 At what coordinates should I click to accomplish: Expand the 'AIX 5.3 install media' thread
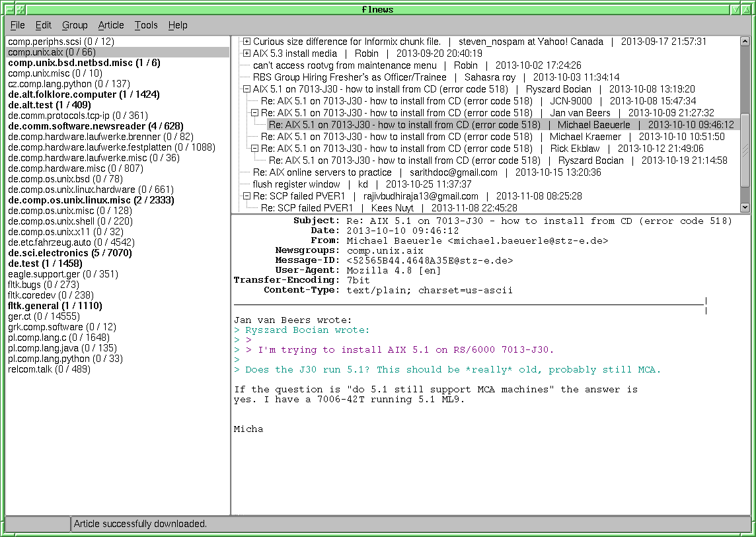(247, 54)
